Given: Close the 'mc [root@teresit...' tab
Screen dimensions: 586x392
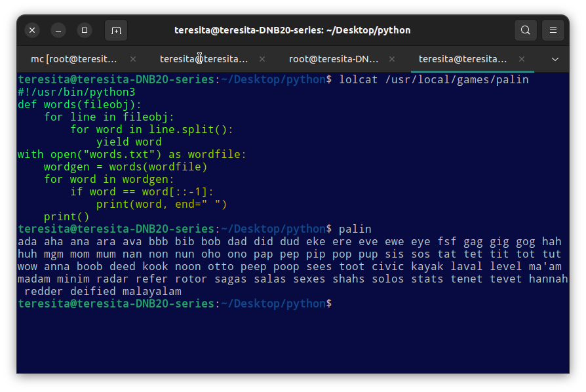Looking at the screenshot, I should pos(133,59).
